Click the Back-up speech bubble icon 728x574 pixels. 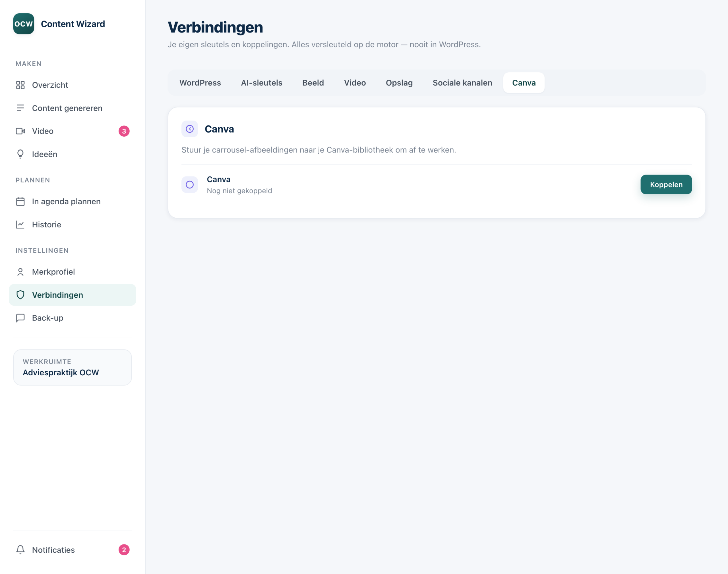tap(20, 318)
